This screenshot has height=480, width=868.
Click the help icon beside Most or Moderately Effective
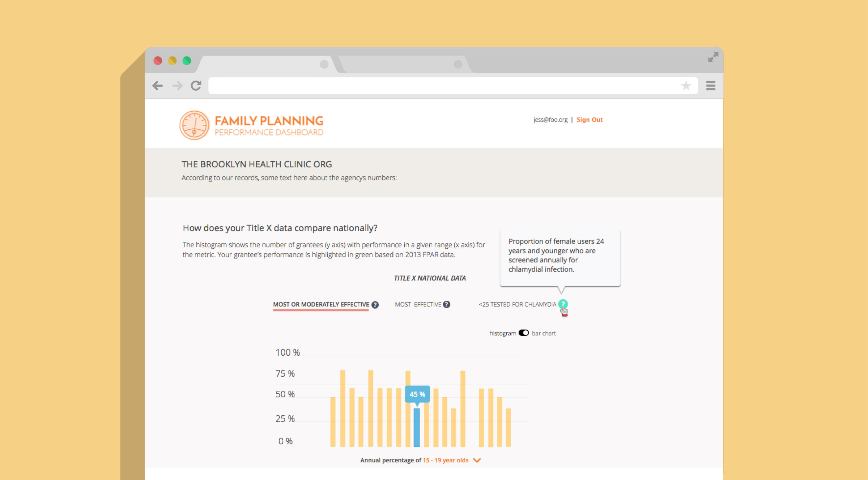pyautogui.click(x=375, y=304)
